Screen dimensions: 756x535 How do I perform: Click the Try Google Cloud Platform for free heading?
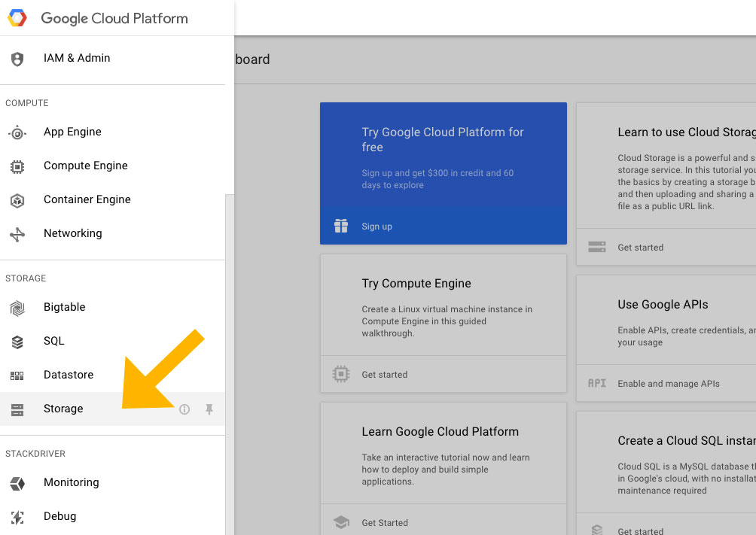[x=443, y=139]
